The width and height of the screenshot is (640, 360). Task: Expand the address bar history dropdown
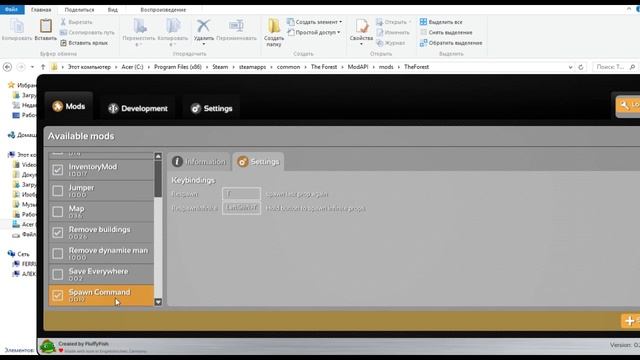tap(570, 67)
